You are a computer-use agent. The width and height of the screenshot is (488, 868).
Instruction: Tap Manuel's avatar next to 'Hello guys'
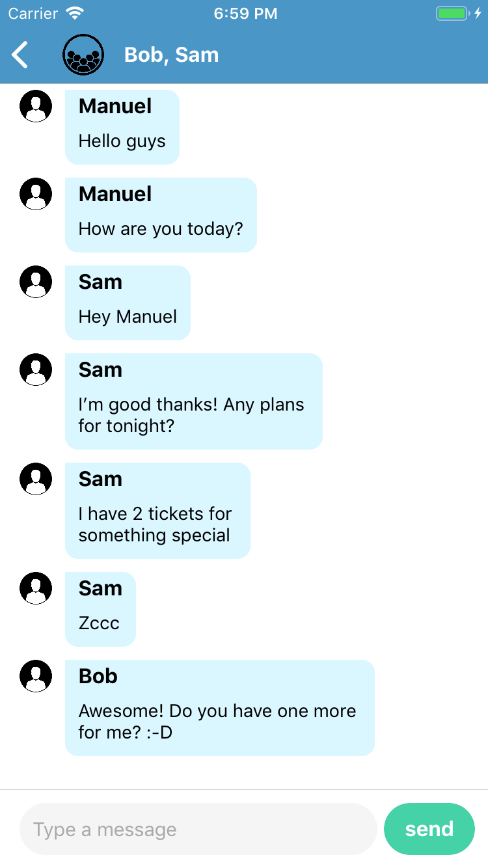(36, 105)
